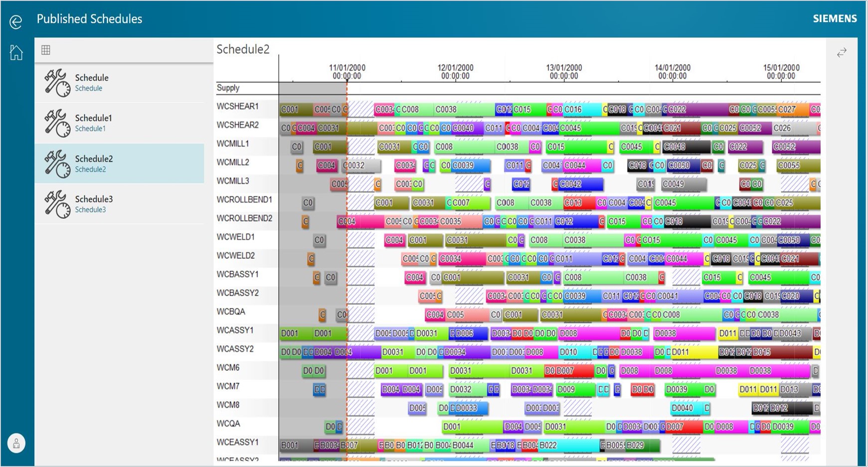Click the Schedule wrench-clock icon
This screenshot has height=467, width=868.
pyautogui.click(x=57, y=83)
